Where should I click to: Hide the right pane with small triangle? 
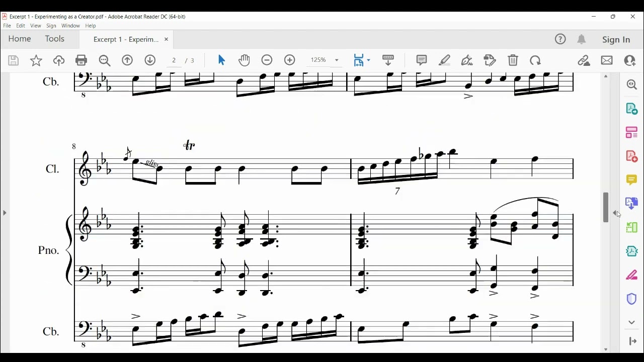(615, 213)
